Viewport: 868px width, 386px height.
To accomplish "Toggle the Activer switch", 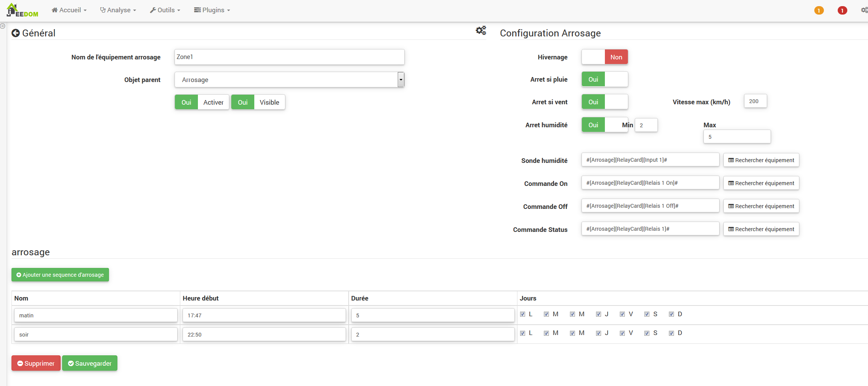I will (202, 102).
